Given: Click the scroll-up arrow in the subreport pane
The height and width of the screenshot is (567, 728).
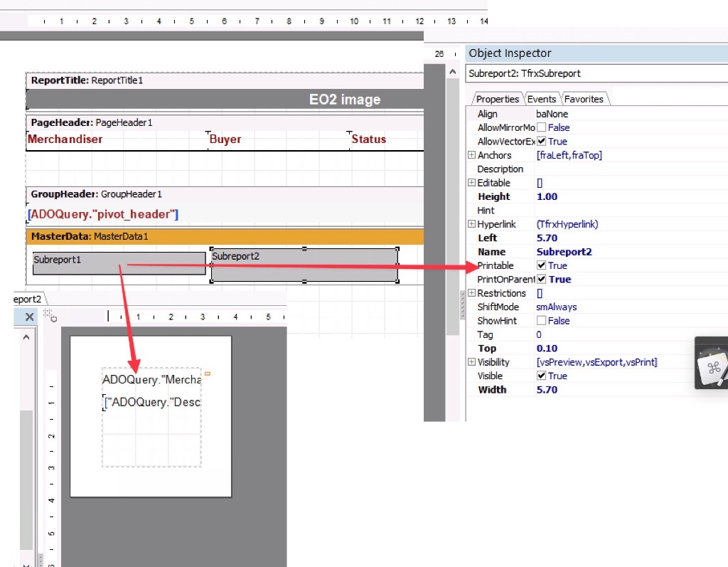Looking at the screenshot, I should [x=26, y=337].
